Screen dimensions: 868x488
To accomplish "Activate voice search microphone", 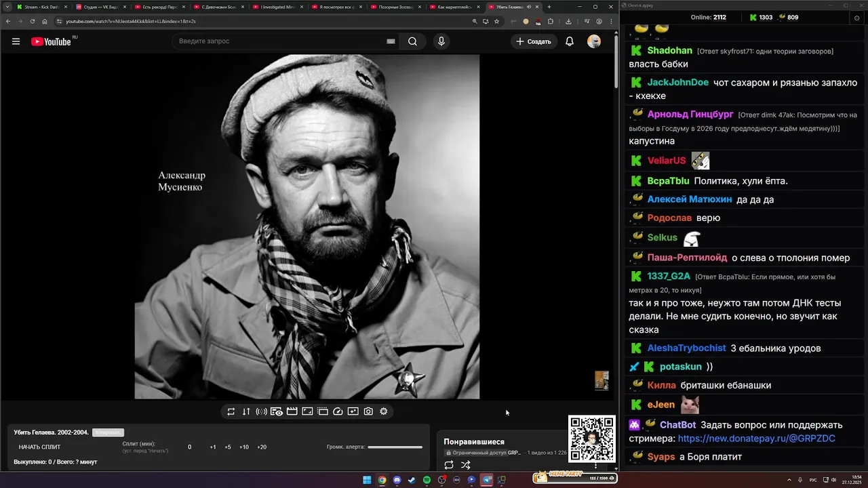I will 441,41.
